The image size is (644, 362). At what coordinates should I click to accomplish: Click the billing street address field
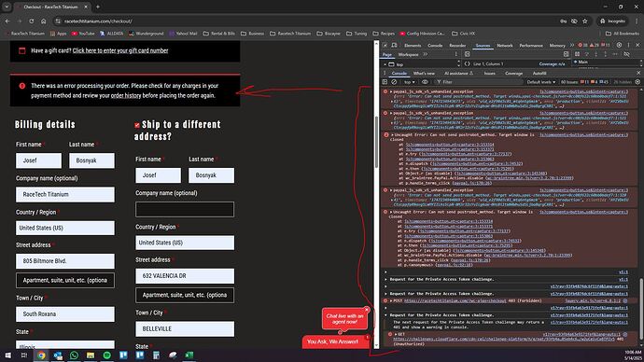(65, 261)
